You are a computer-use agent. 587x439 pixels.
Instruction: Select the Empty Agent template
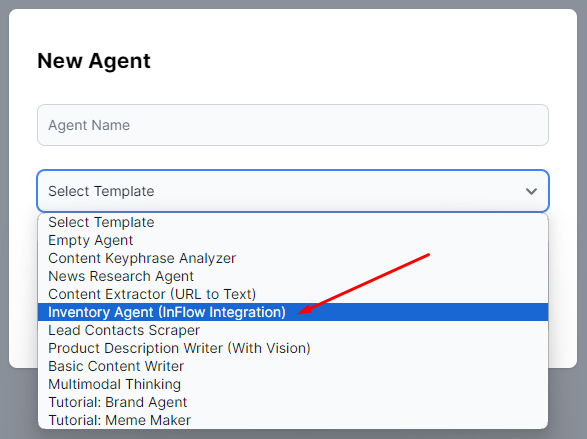[293, 240]
